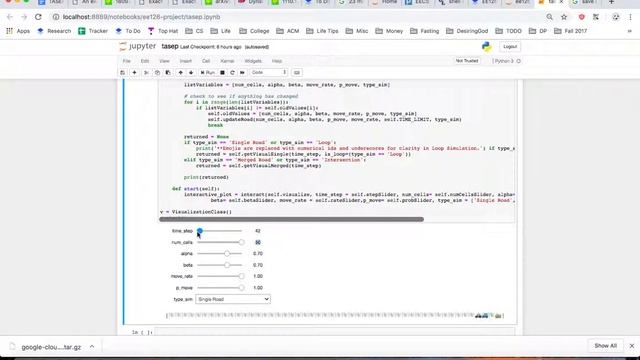Click the Not Trusted notebook button

pos(467,61)
